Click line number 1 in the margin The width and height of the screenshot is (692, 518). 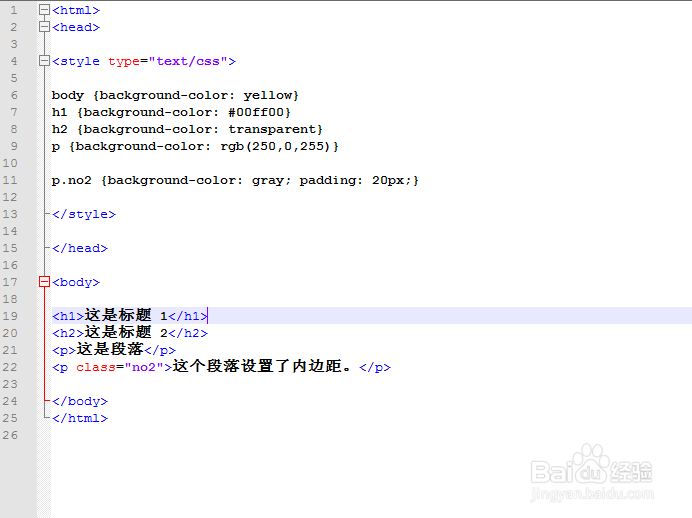click(14, 10)
